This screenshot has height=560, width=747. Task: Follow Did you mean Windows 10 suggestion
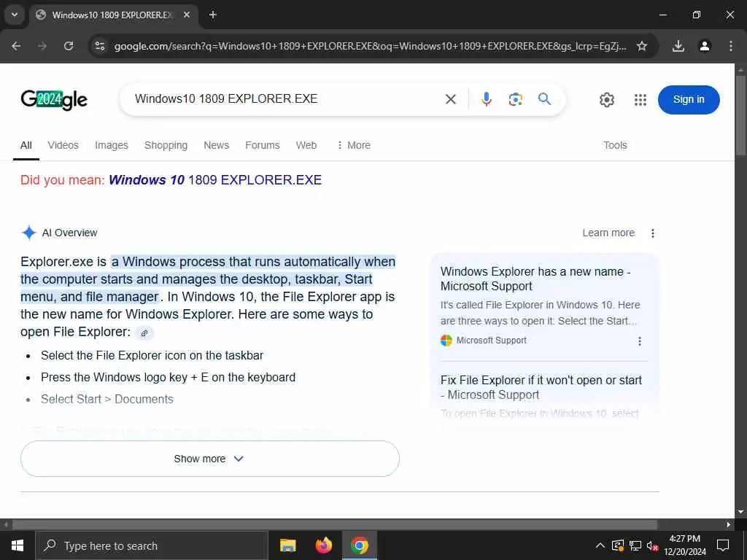[215, 180]
